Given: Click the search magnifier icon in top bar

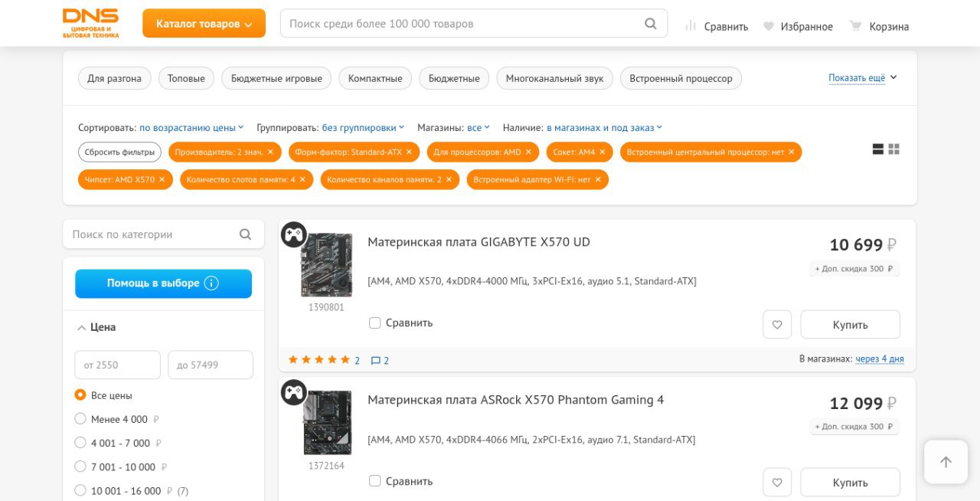Looking at the screenshot, I should coord(651,24).
